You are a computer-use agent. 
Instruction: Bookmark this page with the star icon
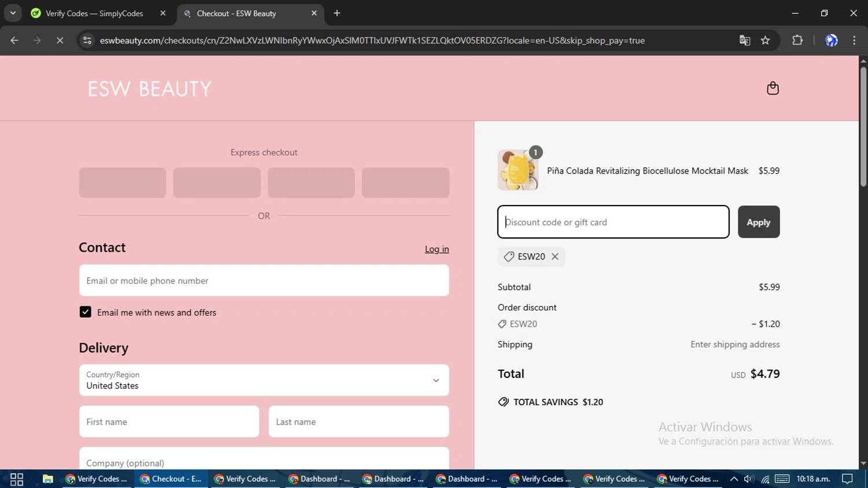[766, 41]
